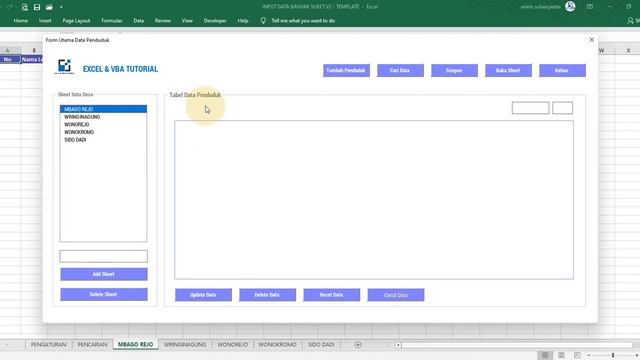The height and width of the screenshot is (360, 640).
Task: Click the zoom in plus icon
Action: 636,356
